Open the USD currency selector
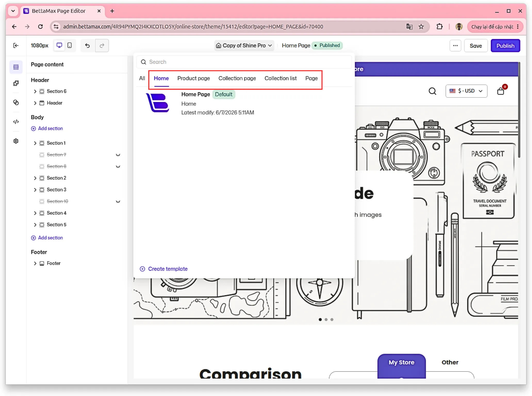532x396 pixels. 466,91
